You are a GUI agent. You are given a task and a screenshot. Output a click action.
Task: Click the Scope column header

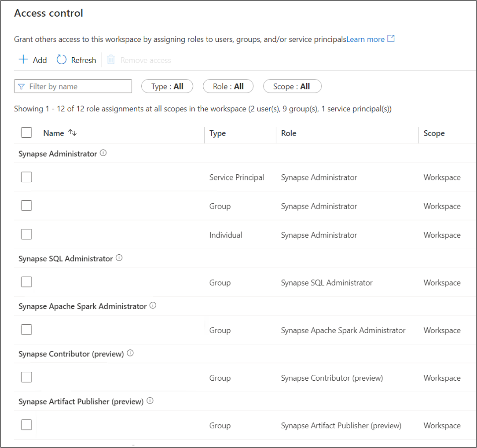434,133
